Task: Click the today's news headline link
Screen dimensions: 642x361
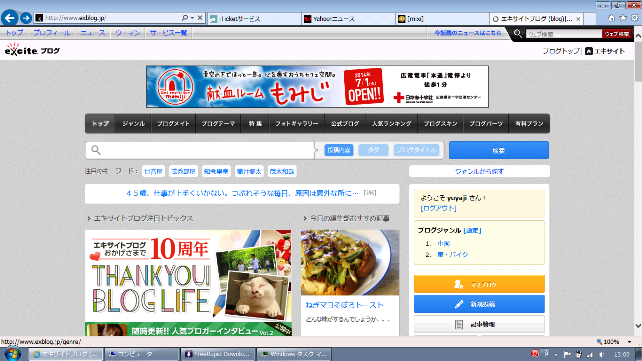Action: click(468, 33)
